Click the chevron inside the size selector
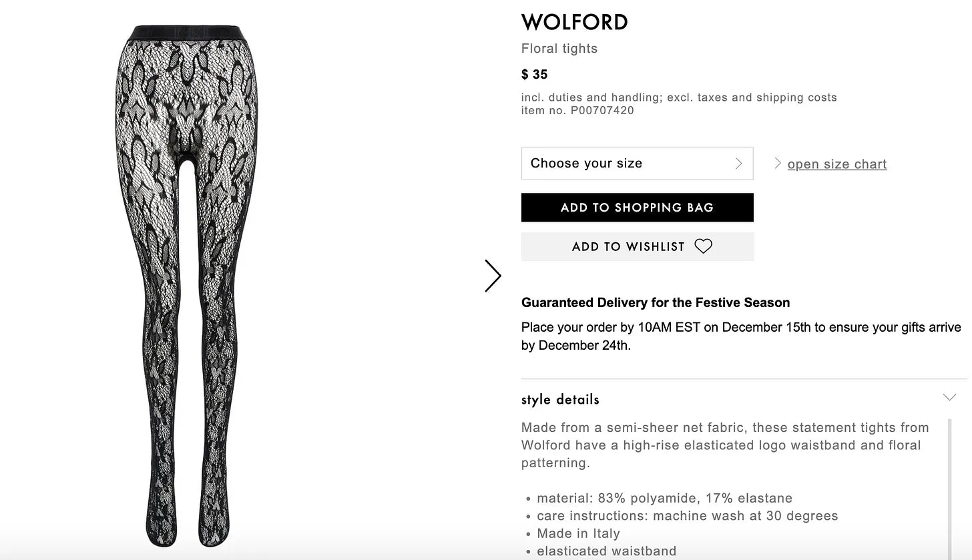This screenshot has height=560, width=972. 738,164
